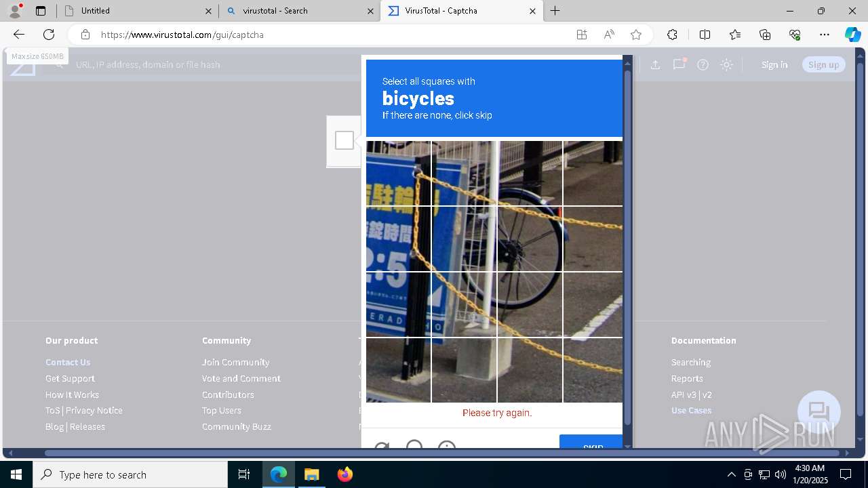Refresh the VirusTotal page
The image size is (868, 488).
coord(49,35)
